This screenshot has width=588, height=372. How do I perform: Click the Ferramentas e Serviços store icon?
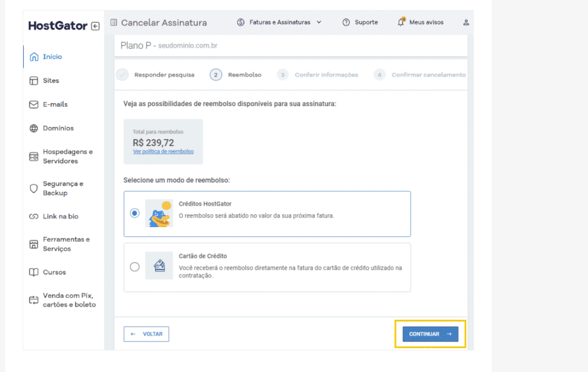pyautogui.click(x=34, y=244)
